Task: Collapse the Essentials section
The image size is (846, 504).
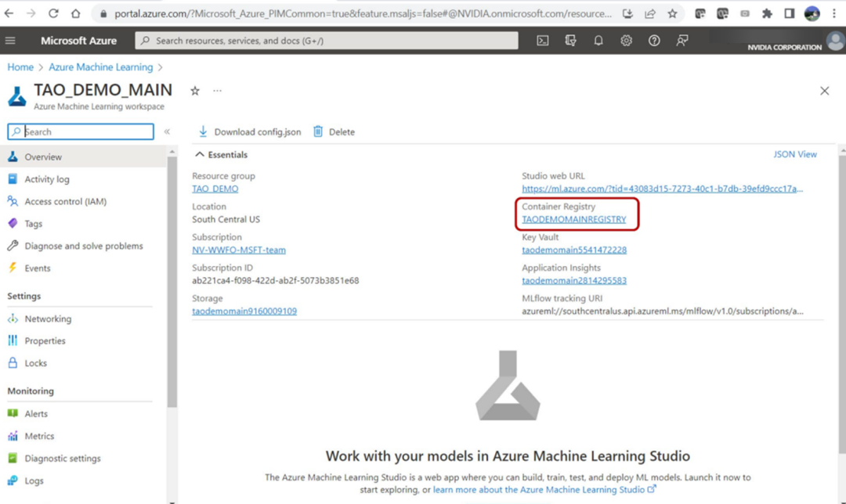Action: tap(221, 155)
